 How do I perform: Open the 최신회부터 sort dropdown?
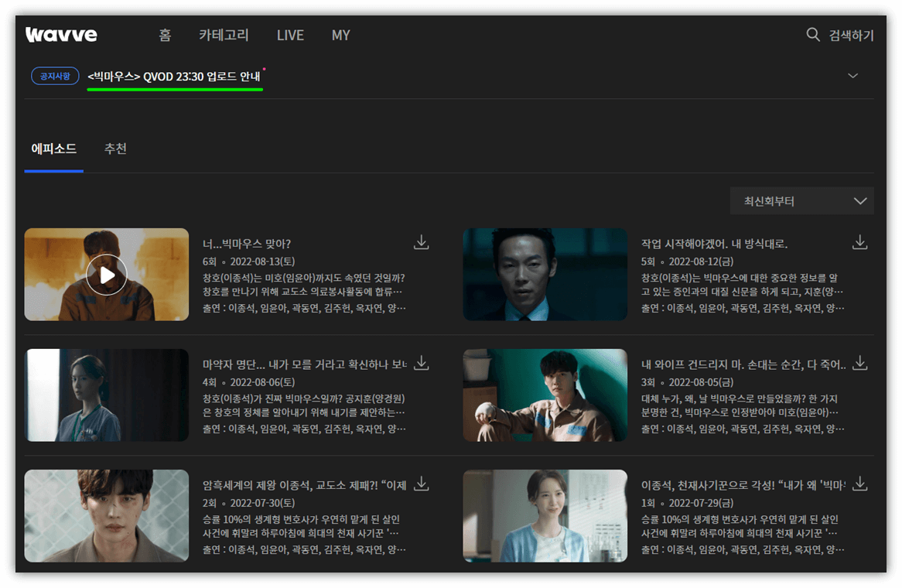(802, 200)
